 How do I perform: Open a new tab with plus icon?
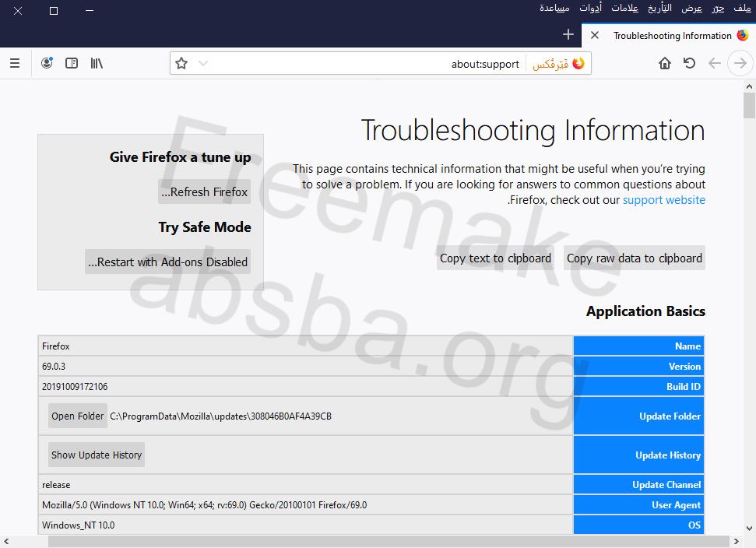point(568,35)
